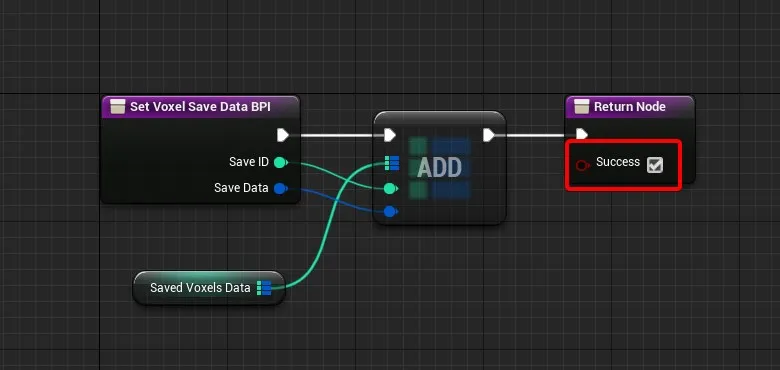This screenshot has height=370, width=780.
Task: Select the ADD map node body
Action: point(439,168)
